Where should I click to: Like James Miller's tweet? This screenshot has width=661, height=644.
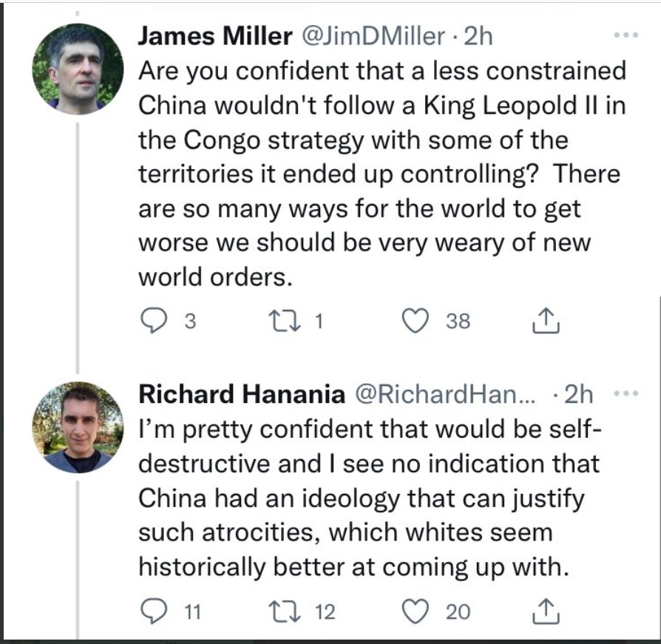tap(416, 321)
